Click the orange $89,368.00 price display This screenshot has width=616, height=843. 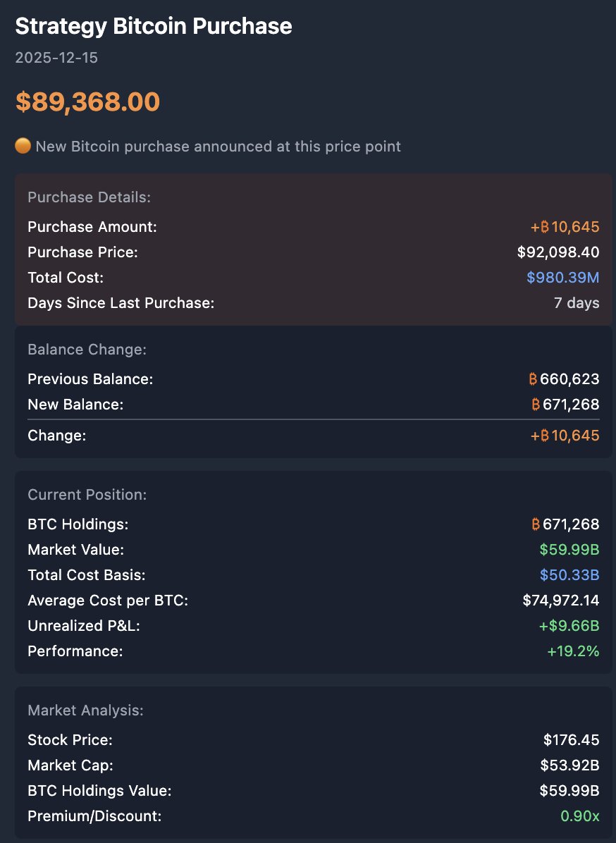click(x=88, y=101)
